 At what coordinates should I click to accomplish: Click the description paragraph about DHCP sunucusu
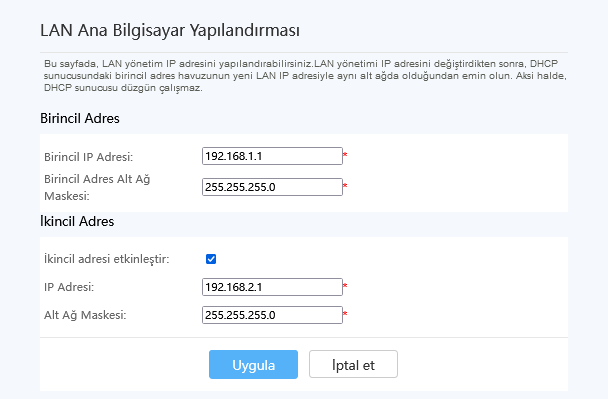(305, 76)
